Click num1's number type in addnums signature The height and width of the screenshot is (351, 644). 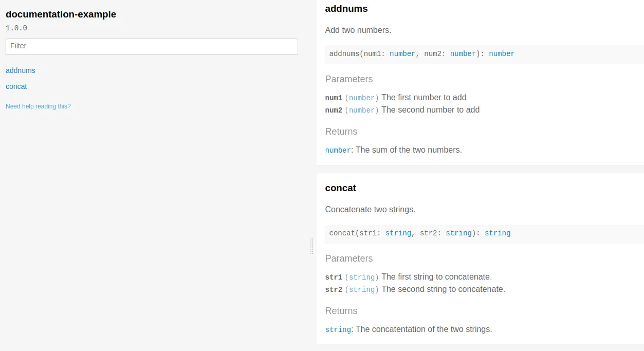pos(402,53)
